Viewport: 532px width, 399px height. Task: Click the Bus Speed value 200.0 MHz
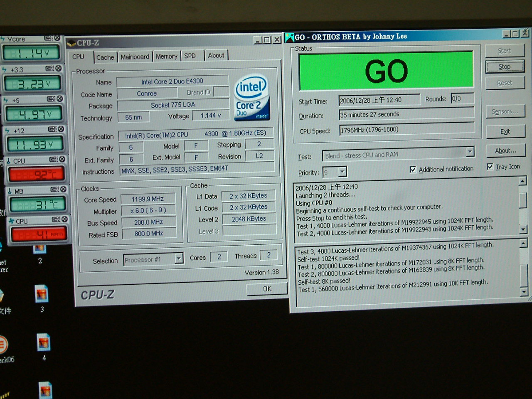point(148,222)
